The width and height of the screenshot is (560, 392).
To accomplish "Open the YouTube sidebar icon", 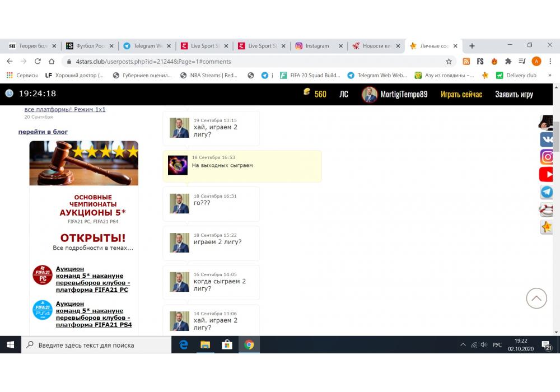I will (547, 175).
